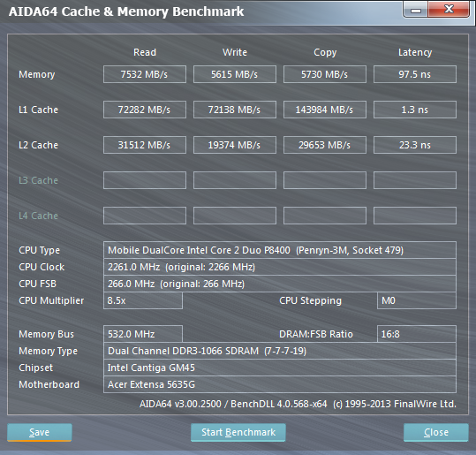Click the DRAM:FSB Ratio 16:8 field
The width and height of the screenshot is (476, 455).
417,334
